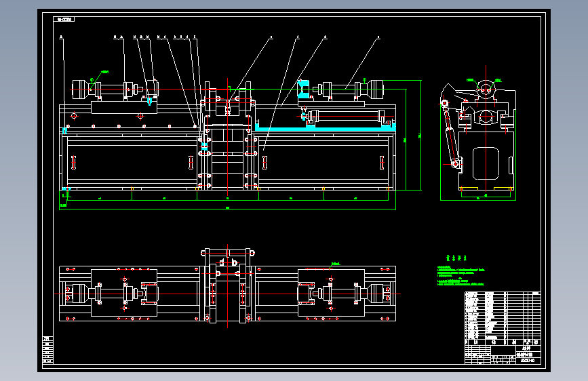
Task: Select the tallest vertical height dimension line
Action: tap(420, 135)
